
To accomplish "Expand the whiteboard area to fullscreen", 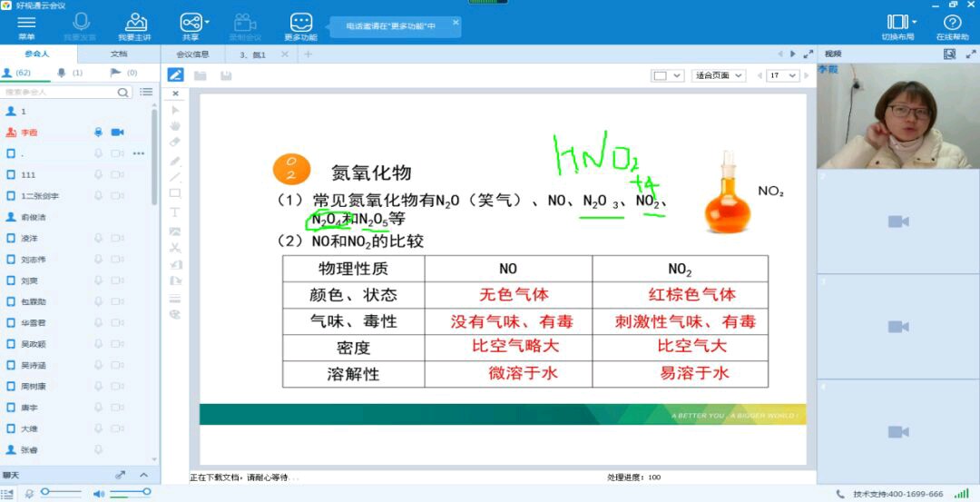I will pyautogui.click(x=808, y=54).
